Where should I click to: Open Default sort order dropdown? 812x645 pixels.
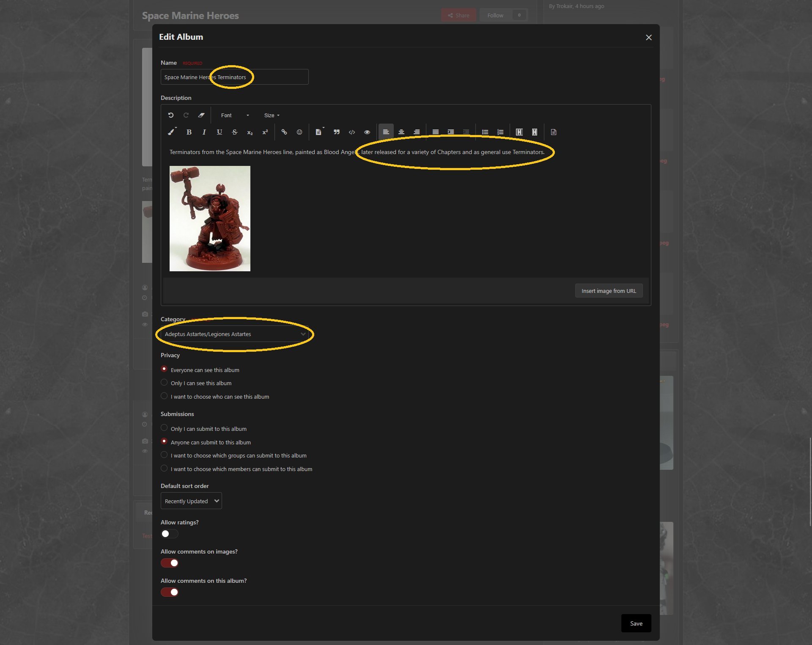[191, 501]
